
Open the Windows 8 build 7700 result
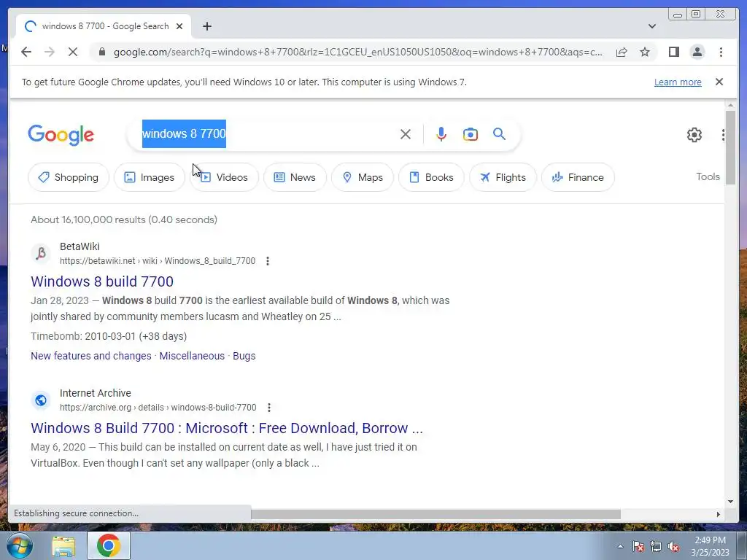click(102, 281)
